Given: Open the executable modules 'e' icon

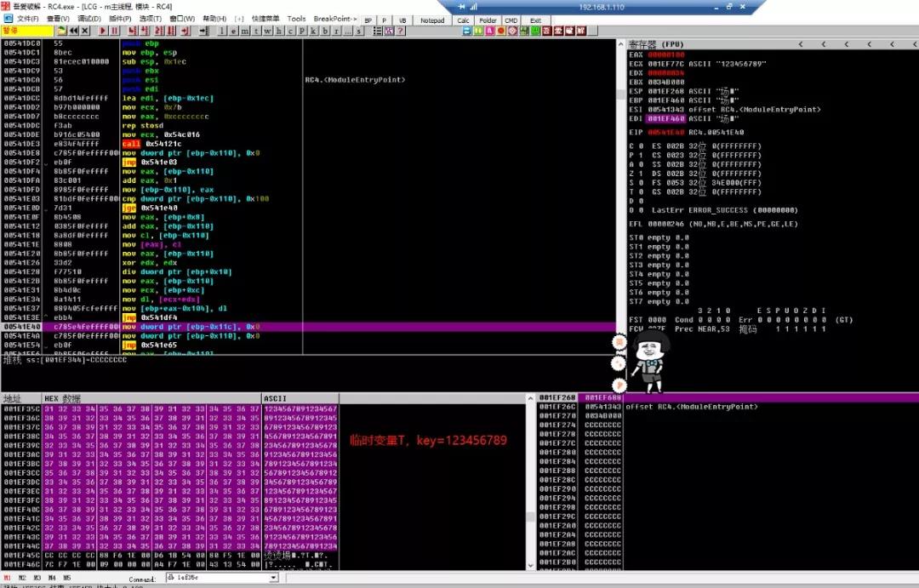Looking at the screenshot, I should click(234, 31).
